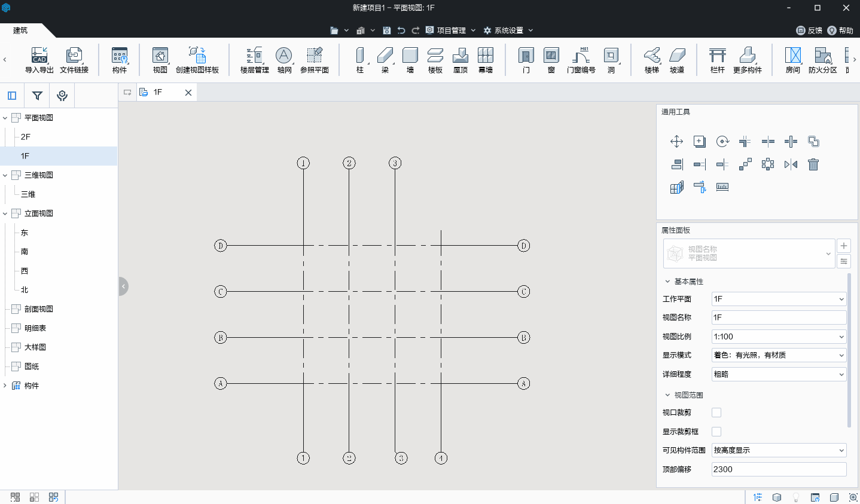The height and width of the screenshot is (504, 860).
Task: Open the 导入导出 CAD import/export tool
Action: coord(39,60)
